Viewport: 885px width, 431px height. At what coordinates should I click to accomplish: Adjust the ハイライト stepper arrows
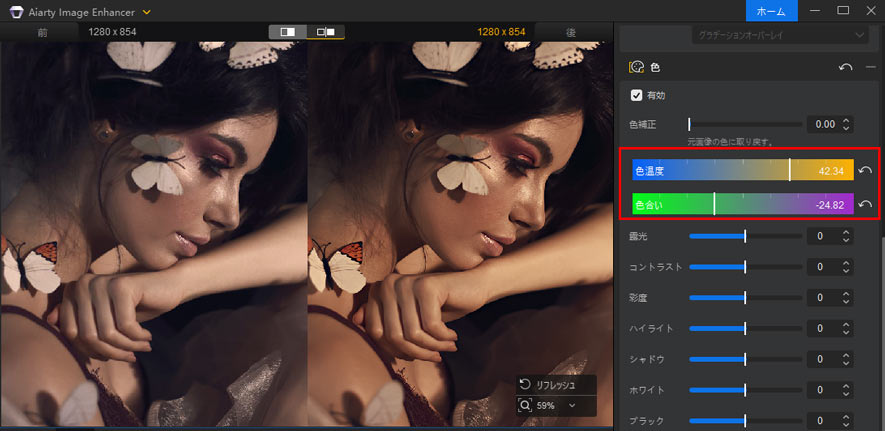click(845, 328)
